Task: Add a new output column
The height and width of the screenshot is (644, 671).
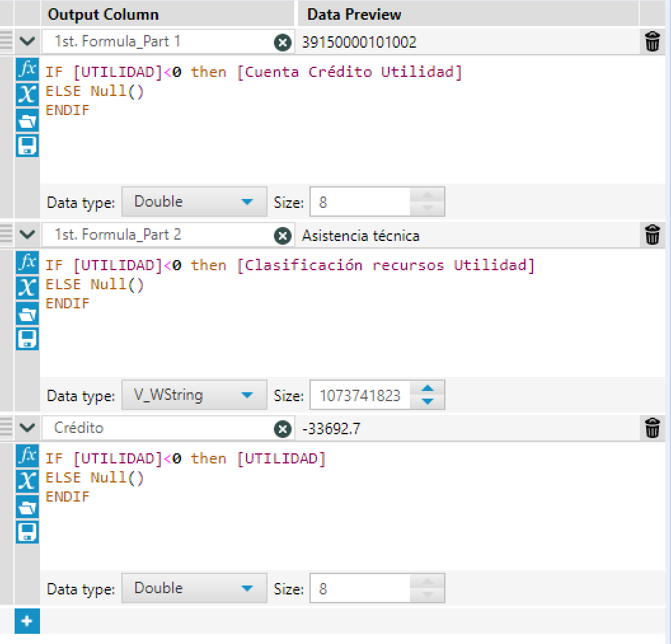Action: coord(27,621)
